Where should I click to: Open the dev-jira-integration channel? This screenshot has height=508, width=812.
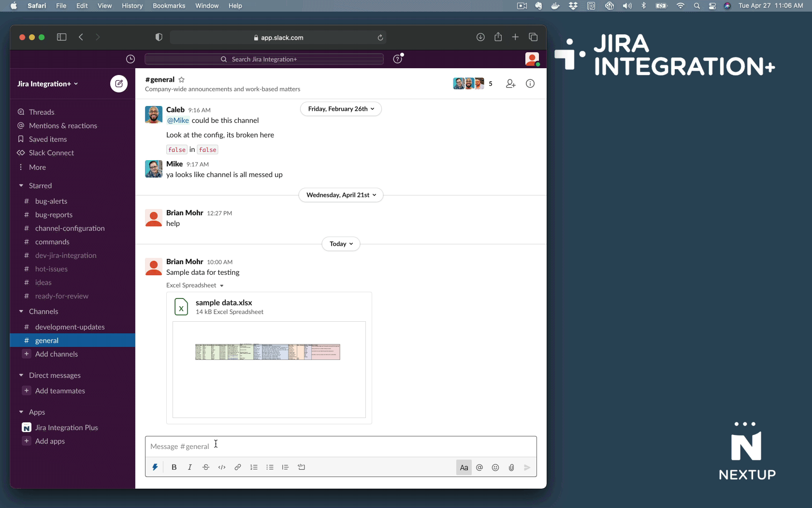65,255
